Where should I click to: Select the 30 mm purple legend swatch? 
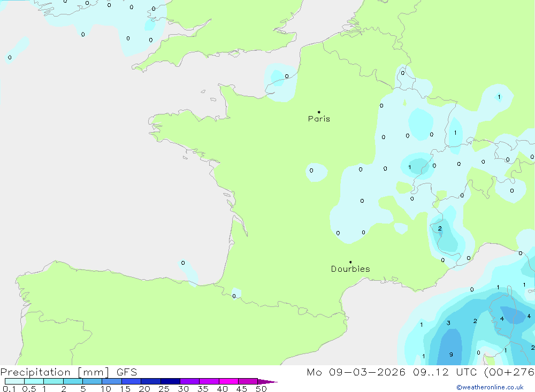click(x=189, y=381)
